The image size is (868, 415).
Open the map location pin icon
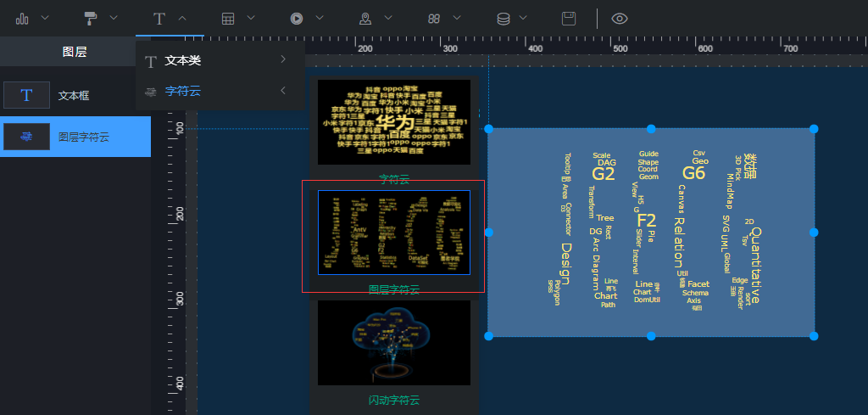pos(365,19)
